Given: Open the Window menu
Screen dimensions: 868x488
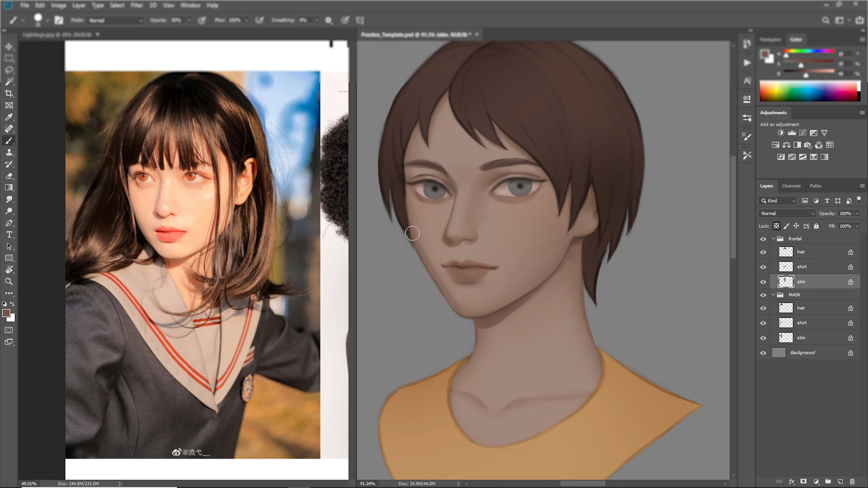Looking at the screenshot, I should tap(190, 5).
